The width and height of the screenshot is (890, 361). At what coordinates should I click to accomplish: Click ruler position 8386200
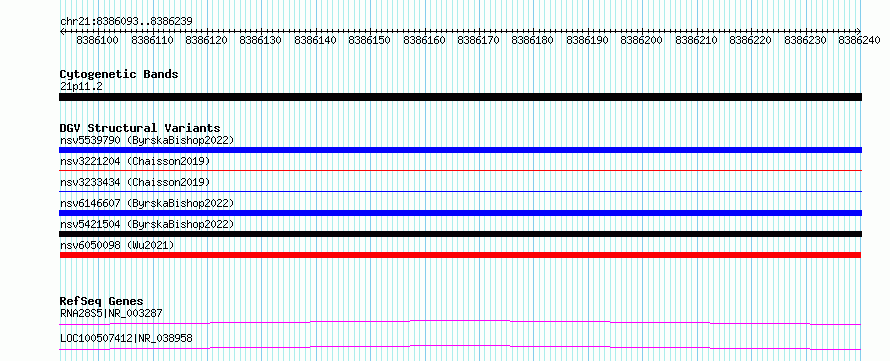(641, 40)
